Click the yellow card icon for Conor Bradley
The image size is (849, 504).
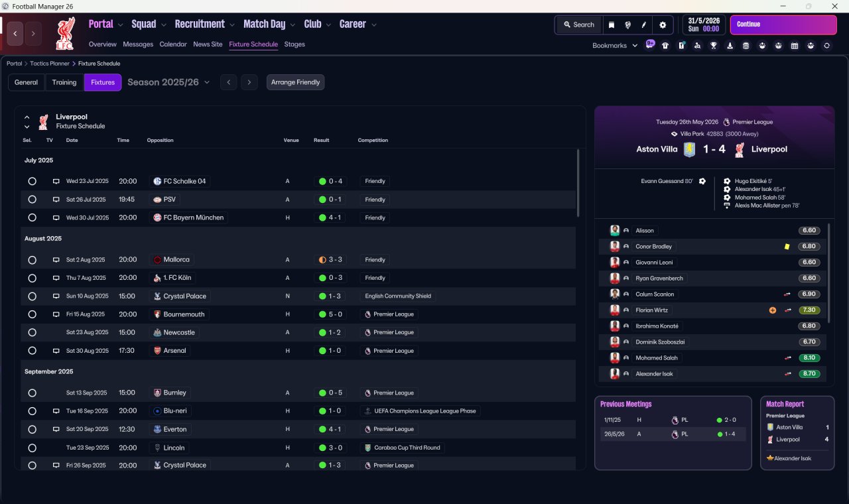tap(787, 247)
